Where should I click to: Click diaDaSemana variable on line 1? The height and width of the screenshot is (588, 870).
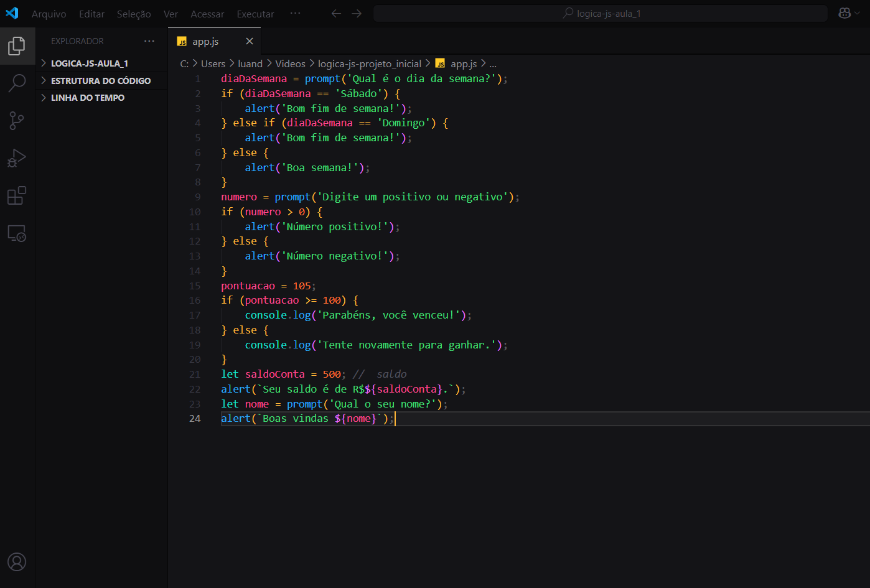point(254,78)
